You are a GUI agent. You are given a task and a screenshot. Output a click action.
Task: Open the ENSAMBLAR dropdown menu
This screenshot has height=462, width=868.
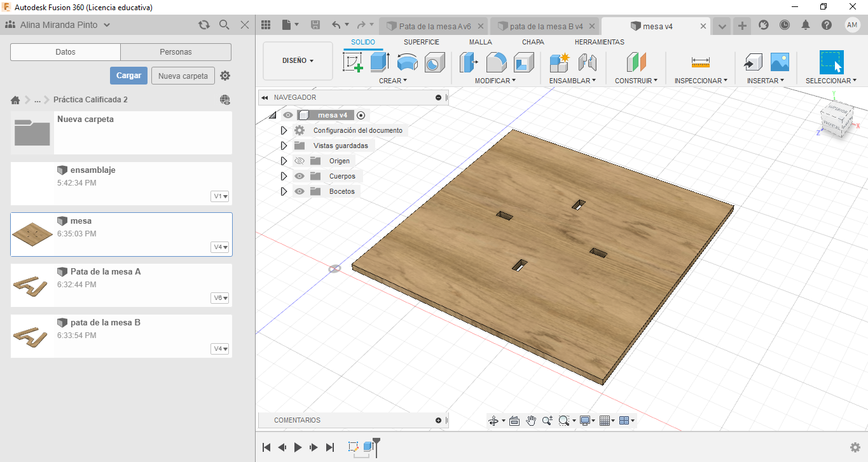(x=572, y=81)
